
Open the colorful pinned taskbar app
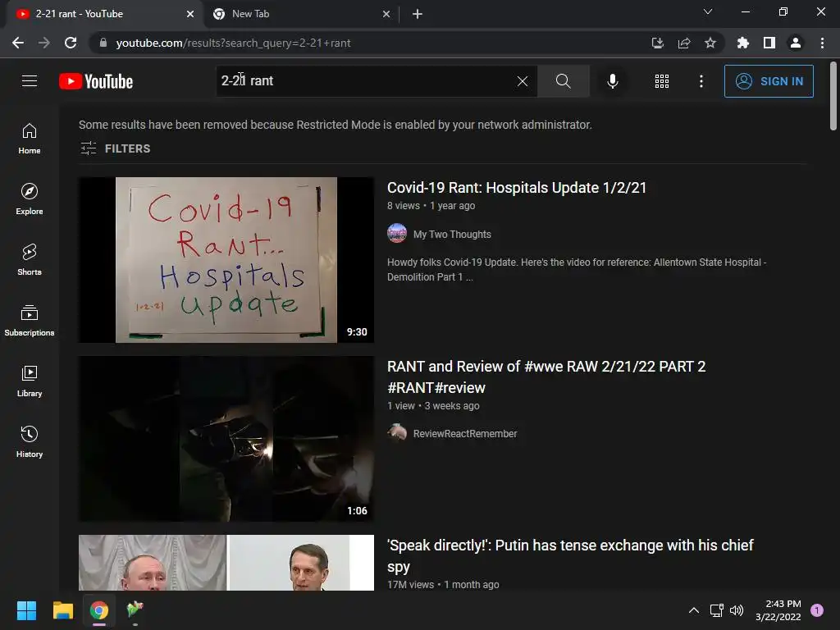tap(135, 609)
